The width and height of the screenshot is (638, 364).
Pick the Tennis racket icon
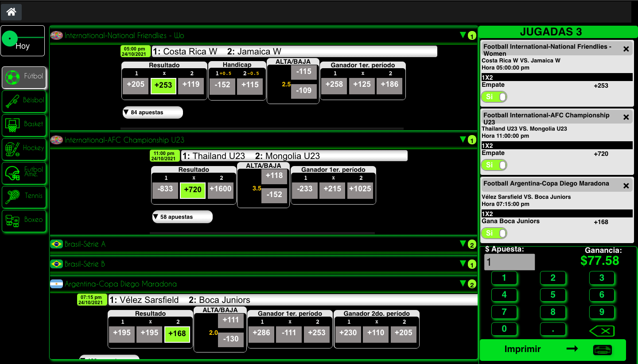tap(12, 197)
